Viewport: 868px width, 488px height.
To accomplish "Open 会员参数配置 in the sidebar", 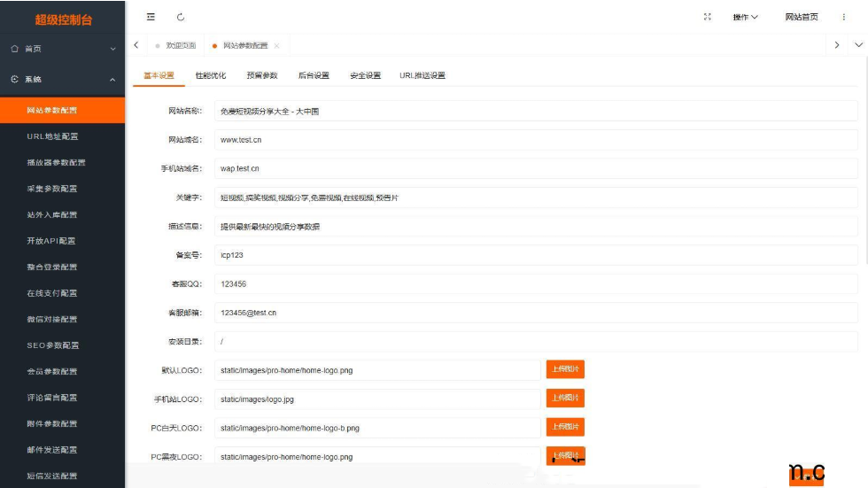I will pos(63,371).
